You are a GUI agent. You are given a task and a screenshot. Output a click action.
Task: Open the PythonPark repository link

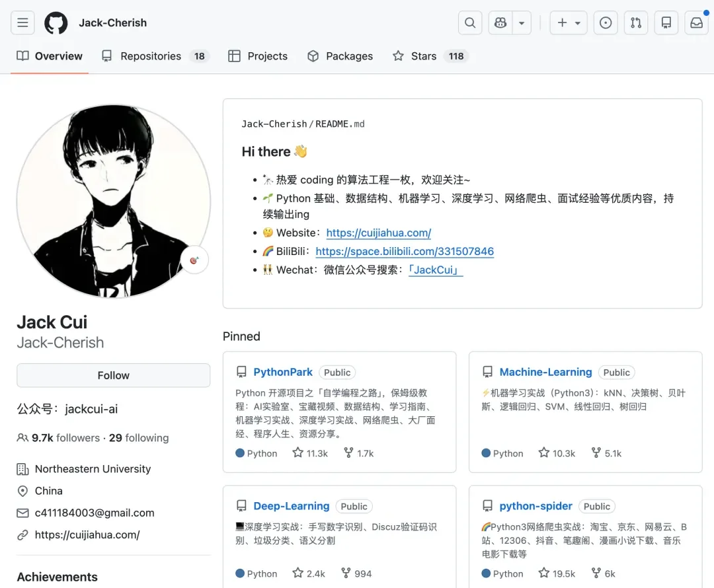point(283,372)
